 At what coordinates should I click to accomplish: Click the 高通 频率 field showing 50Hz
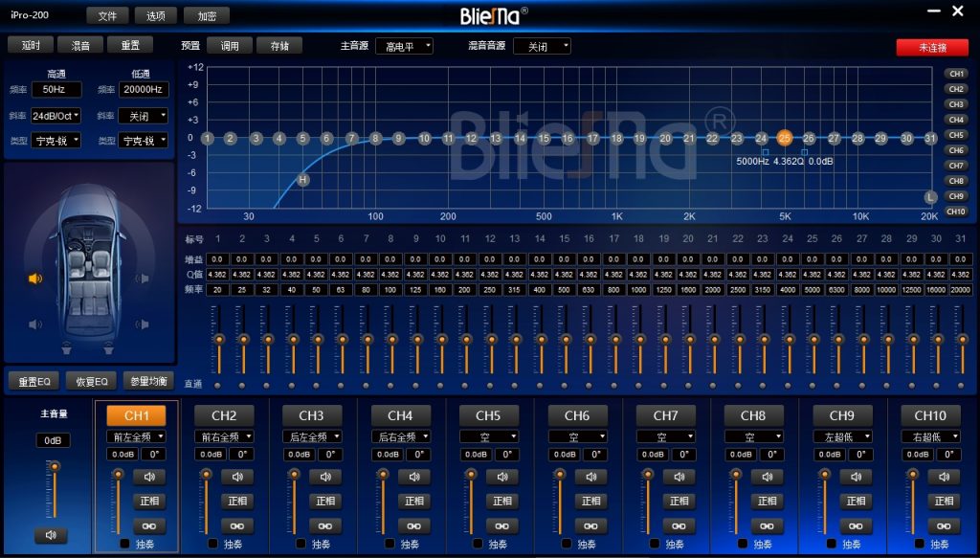pyautogui.click(x=56, y=89)
